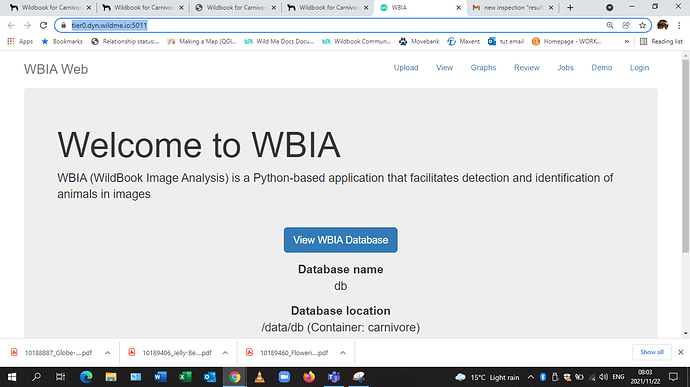Image resolution: width=690 pixels, height=387 pixels.
Task: Open the Windows Start menu
Action: point(12,377)
